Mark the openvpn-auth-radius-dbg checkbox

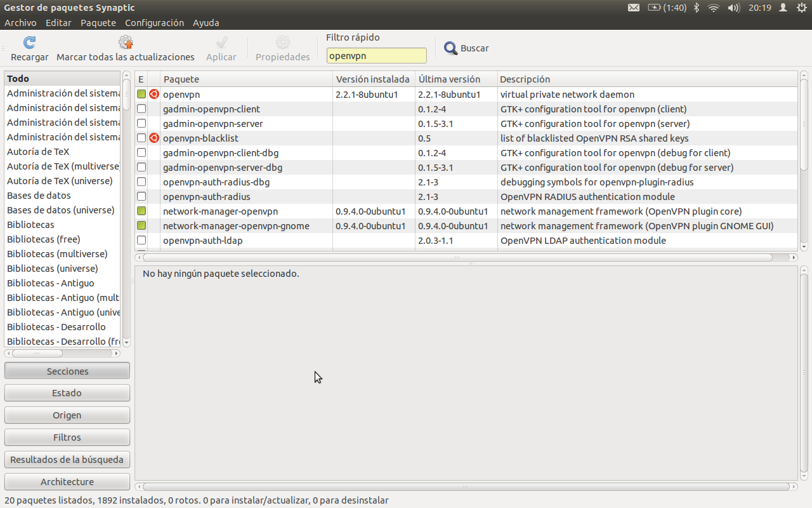pos(141,182)
